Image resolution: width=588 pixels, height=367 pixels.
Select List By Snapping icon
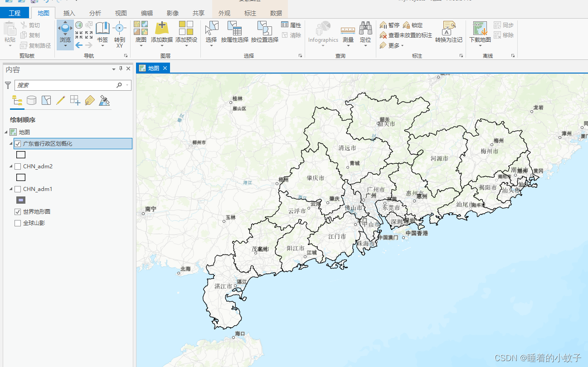(x=75, y=100)
